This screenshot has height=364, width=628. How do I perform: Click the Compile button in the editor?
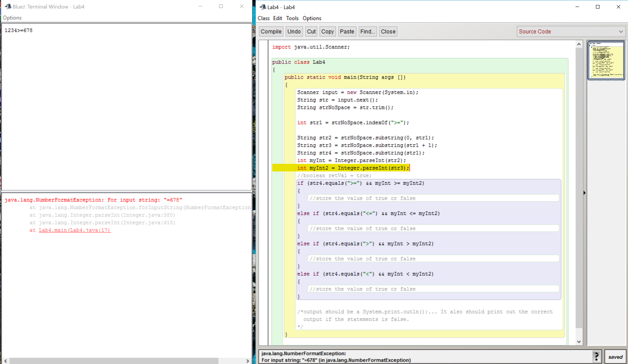[271, 32]
